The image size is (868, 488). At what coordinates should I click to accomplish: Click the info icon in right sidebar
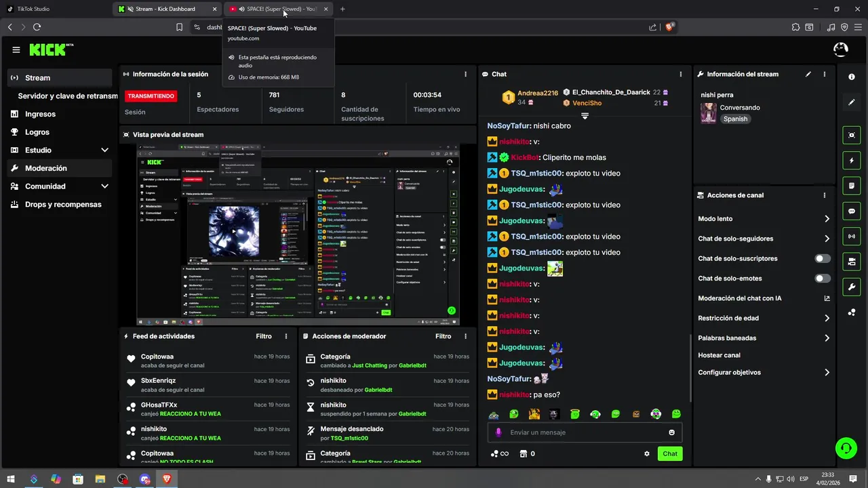852,77
